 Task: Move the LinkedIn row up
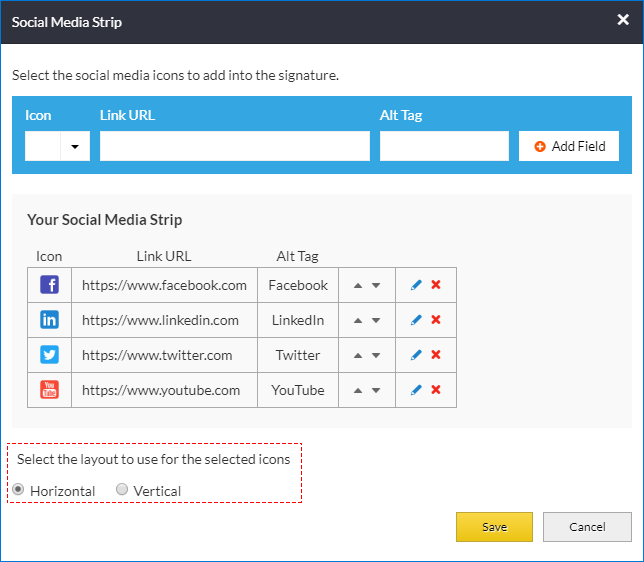358,320
